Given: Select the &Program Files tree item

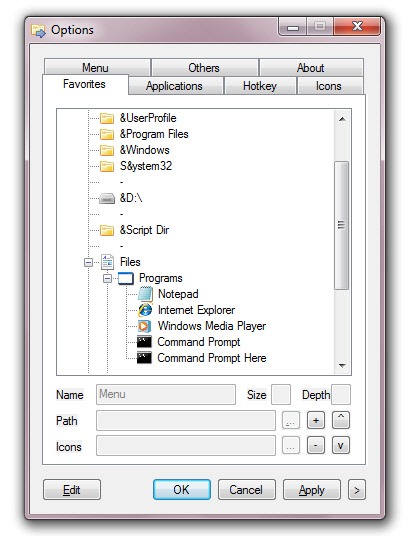Looking at the screenshot, I should click(x=154, y=134).
